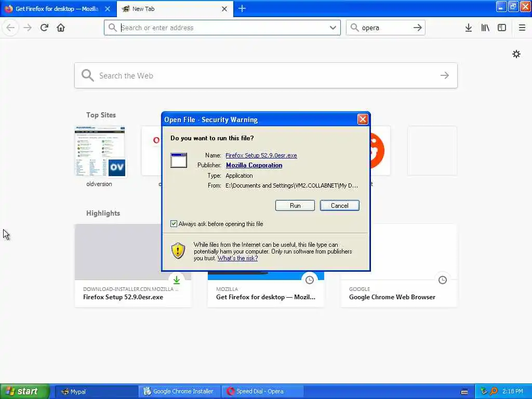Click history clock icon on Google card
The height and width of the screenshot is (399, 532).
click(443, 280)
